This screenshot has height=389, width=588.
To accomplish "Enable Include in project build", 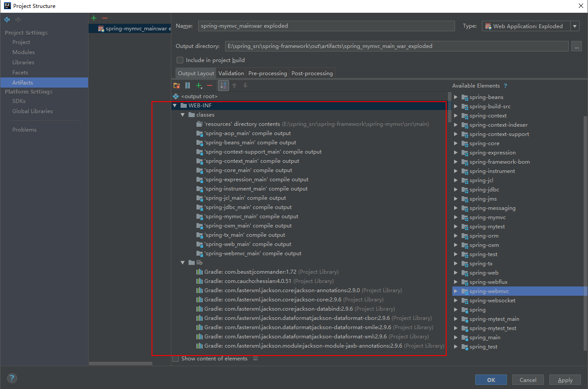I will tap(180, 60).
